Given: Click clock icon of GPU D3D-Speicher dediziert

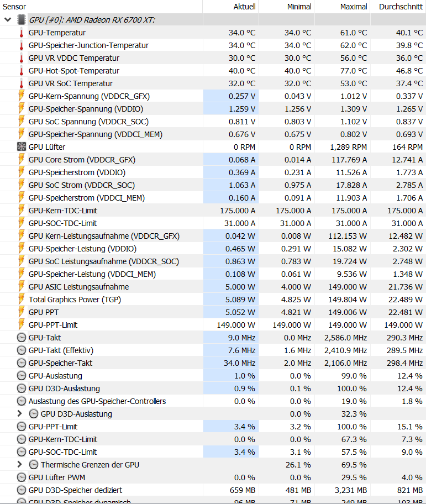Looking at the screenshot, I should coord(21,490).
